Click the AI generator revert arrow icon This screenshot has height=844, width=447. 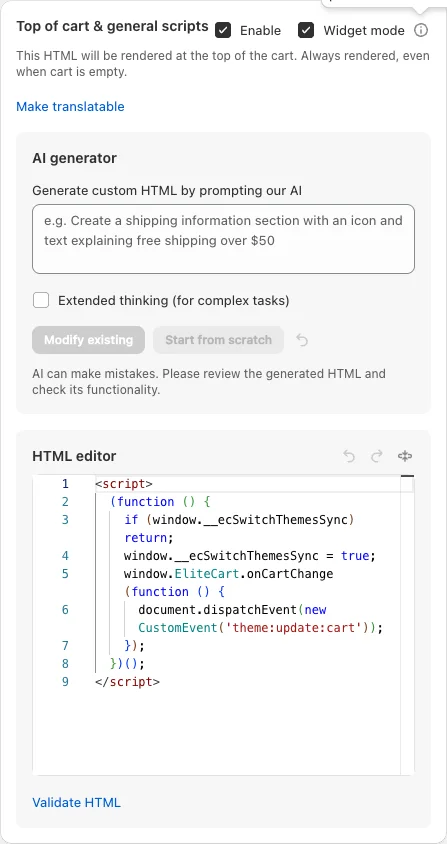[302, 340]
